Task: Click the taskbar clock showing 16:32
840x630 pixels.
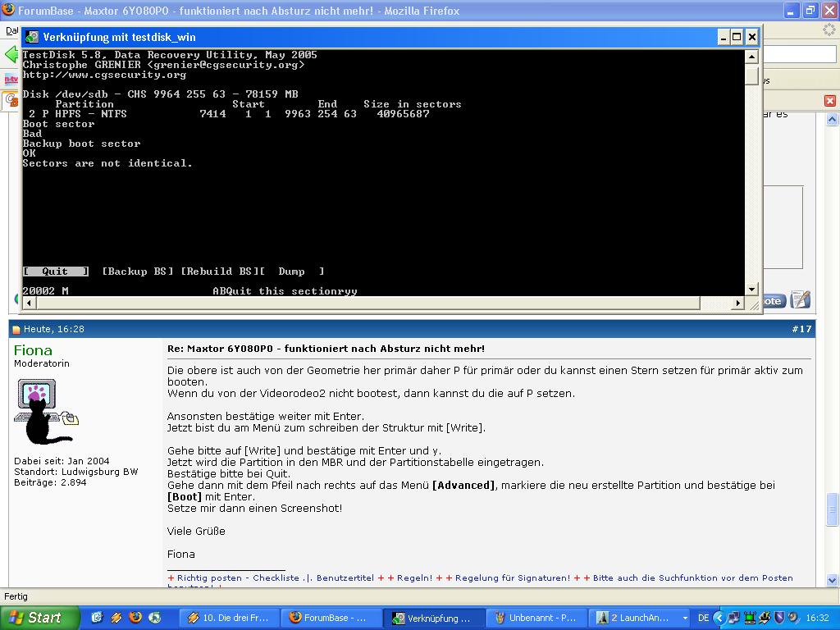Action: click(817, 618)
